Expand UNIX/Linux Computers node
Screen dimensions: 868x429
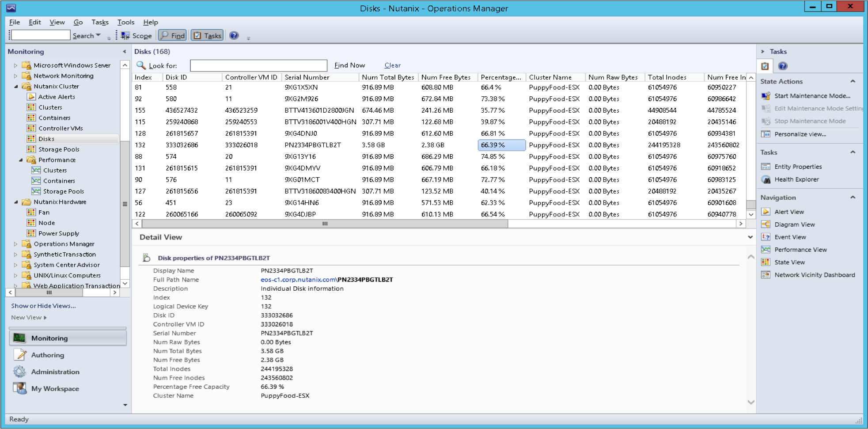tap(15, 275)
